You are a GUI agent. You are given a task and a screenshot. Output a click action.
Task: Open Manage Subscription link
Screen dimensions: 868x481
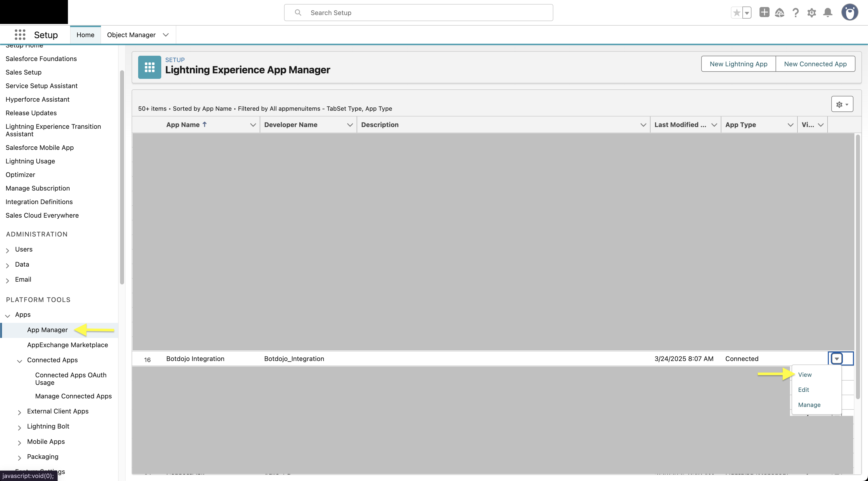click(x=38, y=188)
